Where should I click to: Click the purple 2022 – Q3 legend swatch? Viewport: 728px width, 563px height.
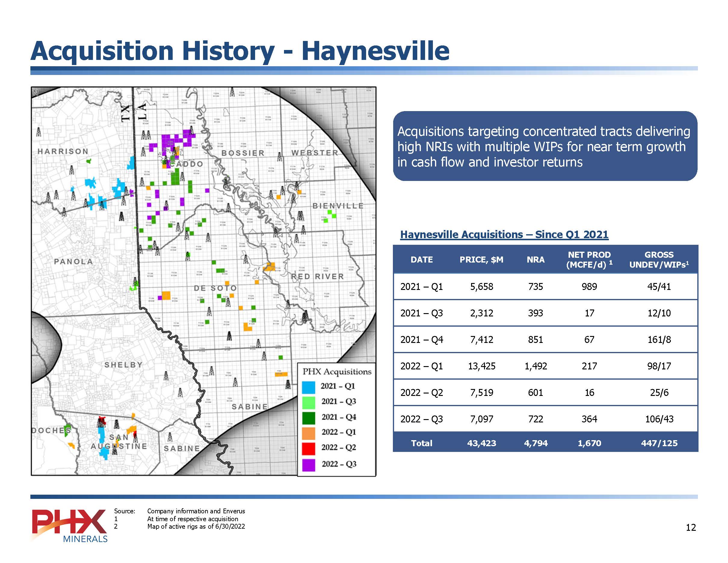308,465
